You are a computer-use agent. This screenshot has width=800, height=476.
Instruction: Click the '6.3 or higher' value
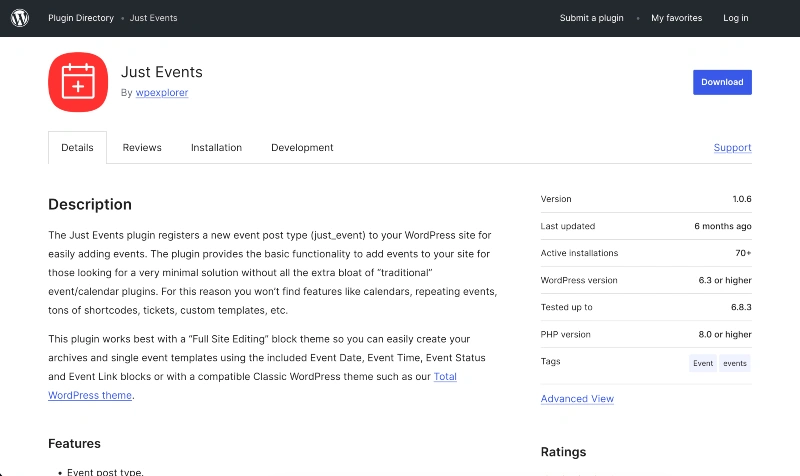(x=725, y=280)
